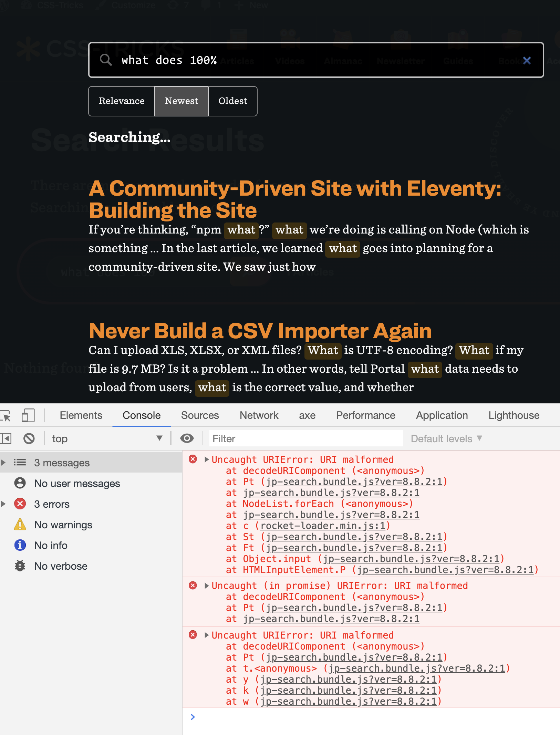Screen dimensions: 560x735
Task: Click the "Searching..." status text
Action: [129, 137]
